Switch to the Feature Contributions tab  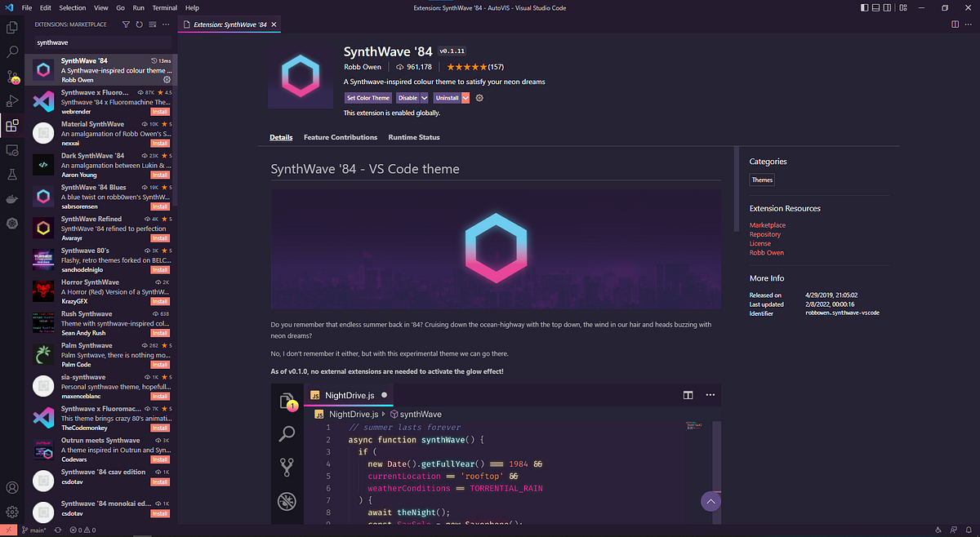click(341, 137)
